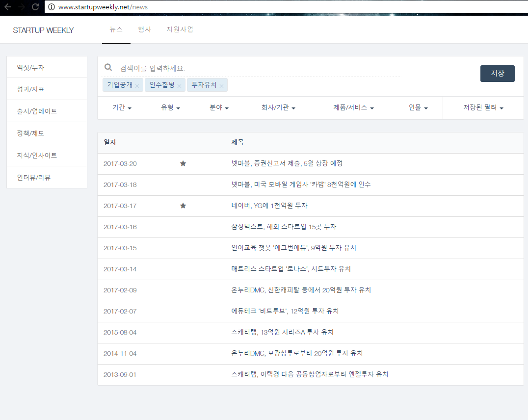Click the browser address bar URL
This screenshot has height=420, width=528.
tap(103, 7)
